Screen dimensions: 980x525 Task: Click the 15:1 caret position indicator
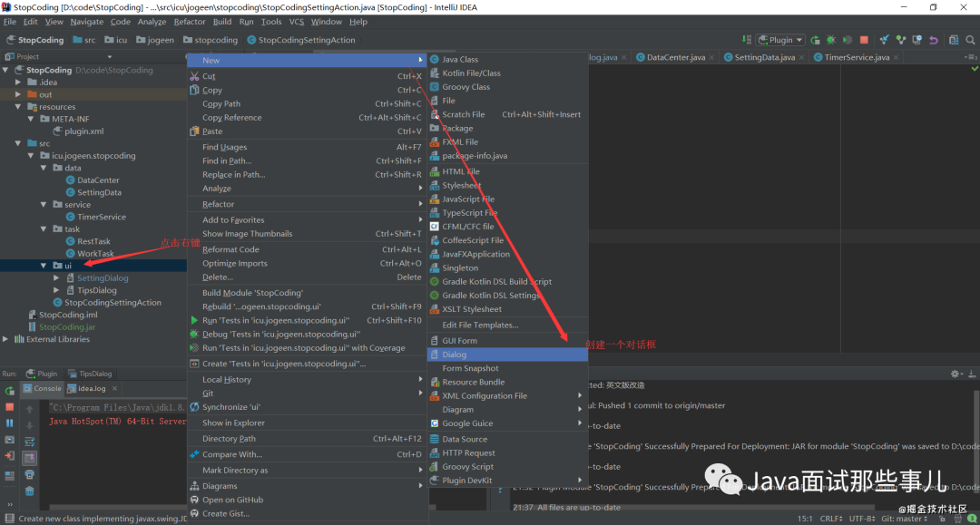[x=805, y=519]
